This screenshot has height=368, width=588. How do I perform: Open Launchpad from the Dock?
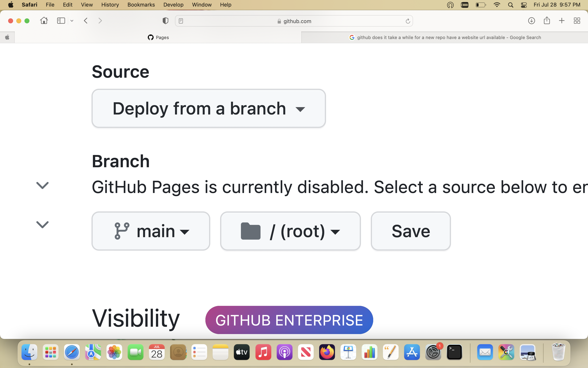click(51, 352)
